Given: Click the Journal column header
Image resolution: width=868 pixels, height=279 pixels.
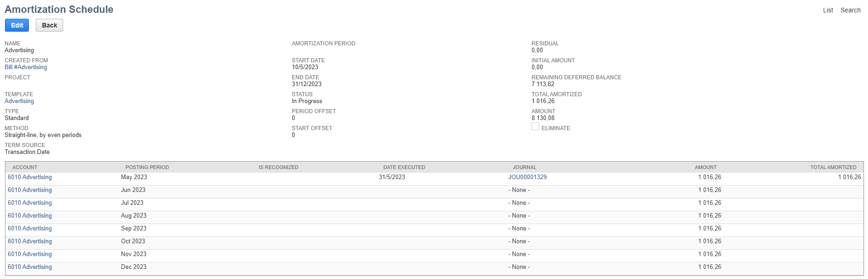Looking at the screenshot, I should (x=524, y=167).
